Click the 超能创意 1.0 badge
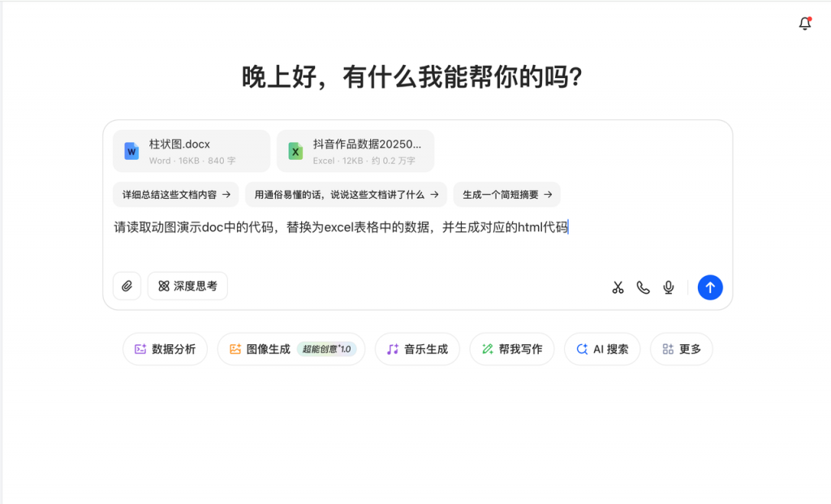831x504 pixels. (326, 349)
